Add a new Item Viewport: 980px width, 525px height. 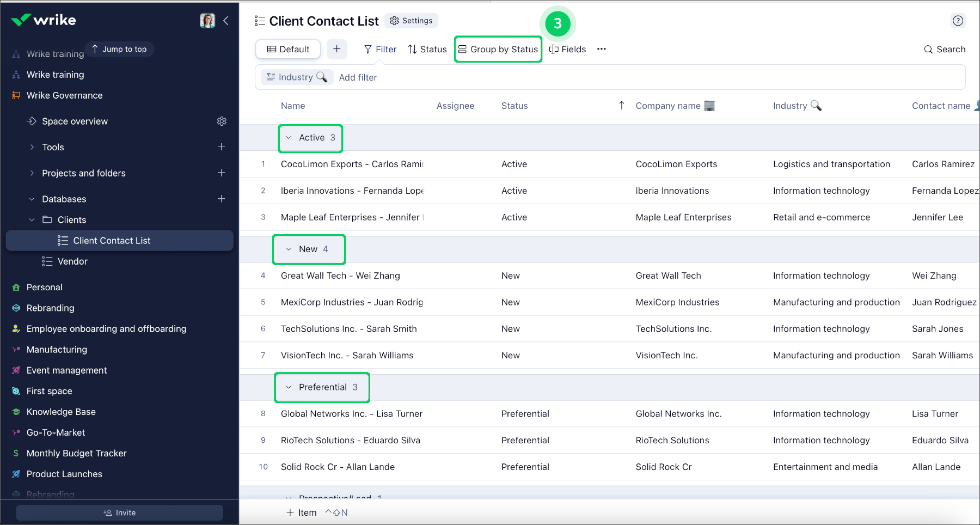[302, 512]
